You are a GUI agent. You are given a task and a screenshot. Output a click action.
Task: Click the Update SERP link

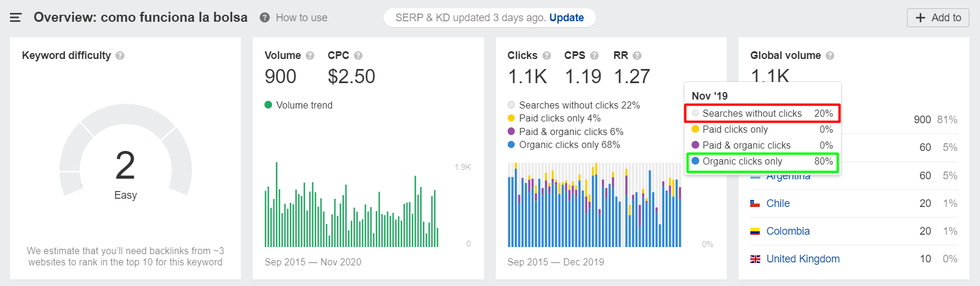click(566, 18)
